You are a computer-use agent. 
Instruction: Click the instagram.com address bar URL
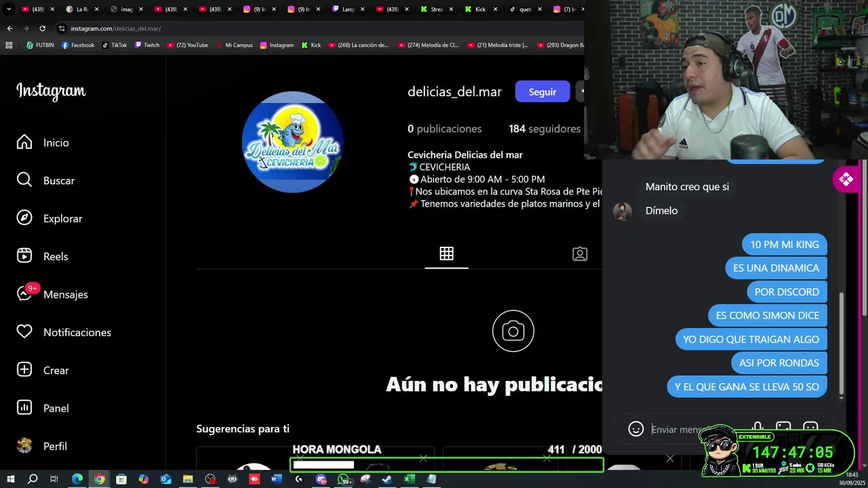tap(115, 28)
